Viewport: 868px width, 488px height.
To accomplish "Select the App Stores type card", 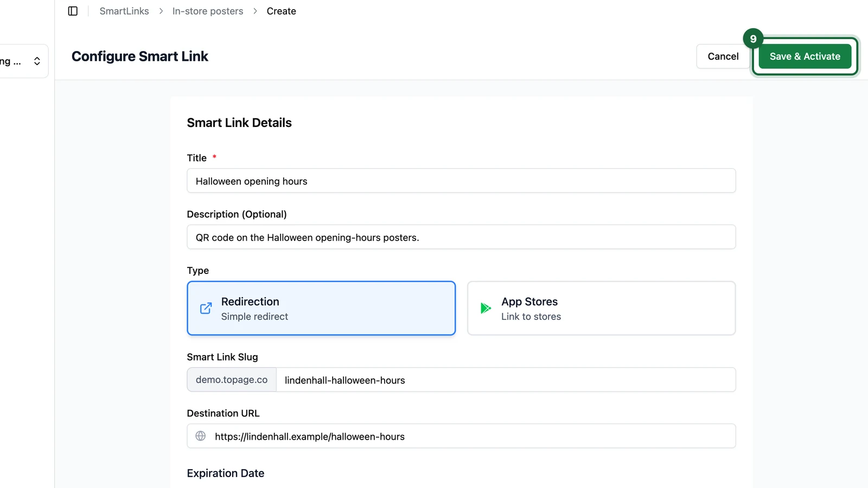I will (601, 308).
